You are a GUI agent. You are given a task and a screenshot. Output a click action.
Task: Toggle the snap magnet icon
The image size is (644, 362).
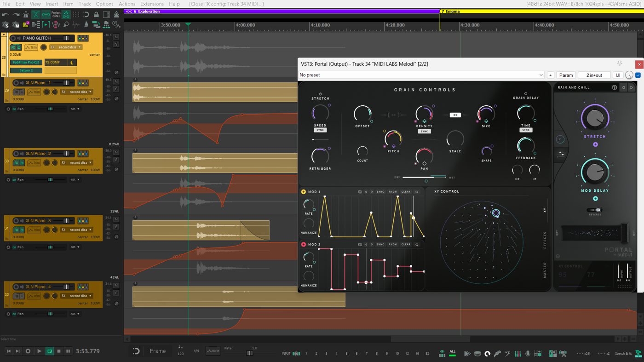pyautogui.click(x=86, y=15)
